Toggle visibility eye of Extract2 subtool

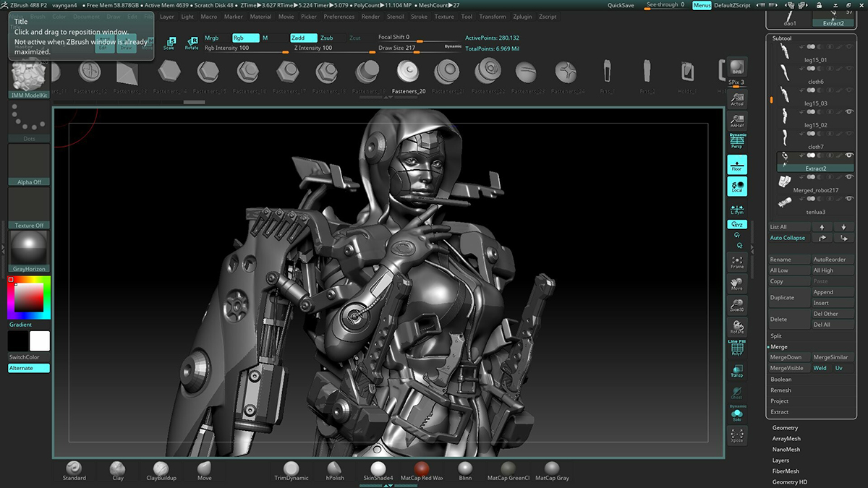click(849, 155)
